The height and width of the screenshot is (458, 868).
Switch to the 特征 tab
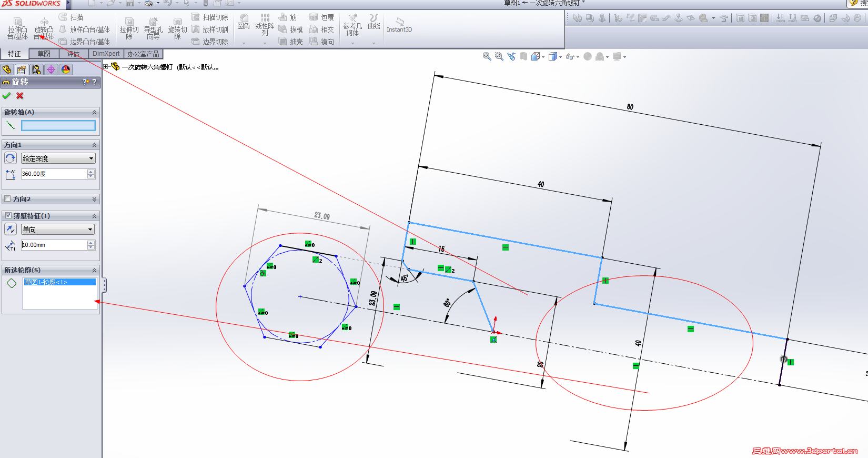click(x=15, y=54)
